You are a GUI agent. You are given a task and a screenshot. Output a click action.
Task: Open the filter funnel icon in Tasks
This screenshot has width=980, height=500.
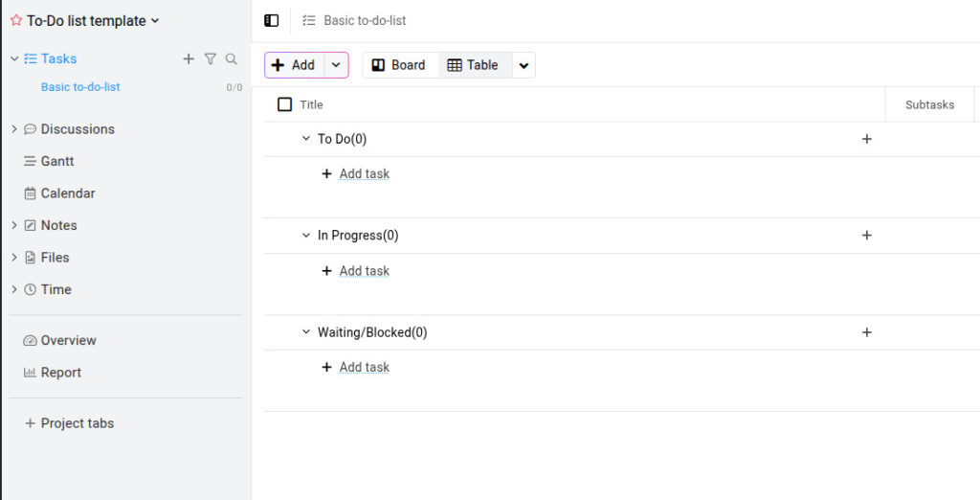pos(210,58)
